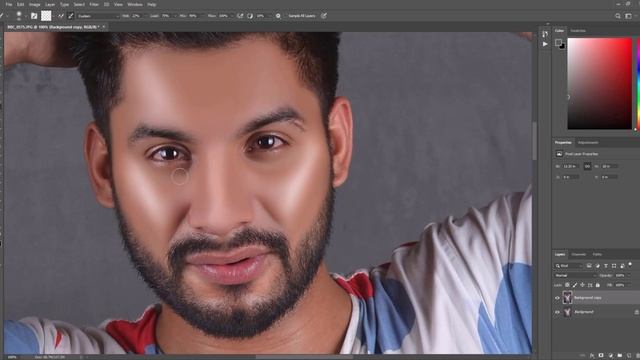Screen dimensions: 640x360
Task: Filter layers by adjustment layers icon
Action: pyautogui.click(x=598, y=266)
